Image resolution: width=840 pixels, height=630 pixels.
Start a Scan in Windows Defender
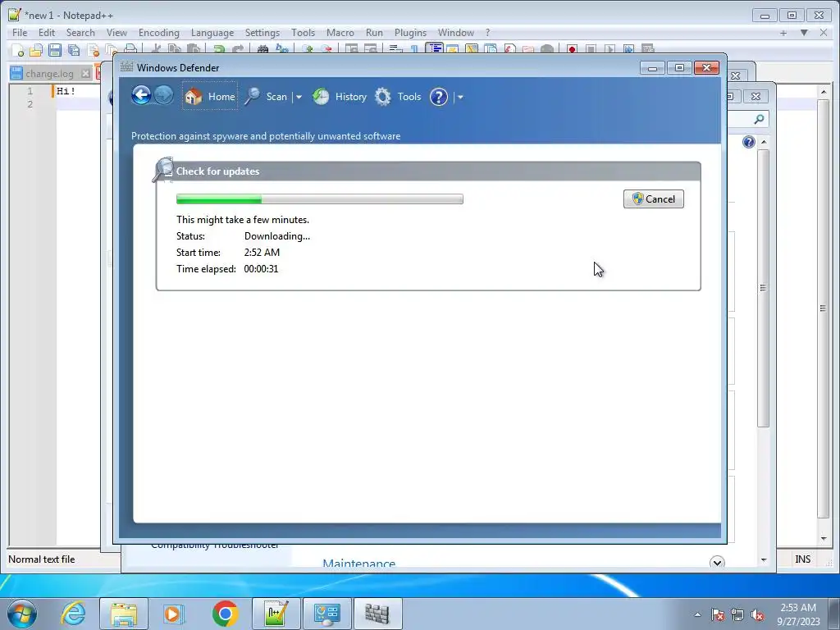tap(267, 97)
